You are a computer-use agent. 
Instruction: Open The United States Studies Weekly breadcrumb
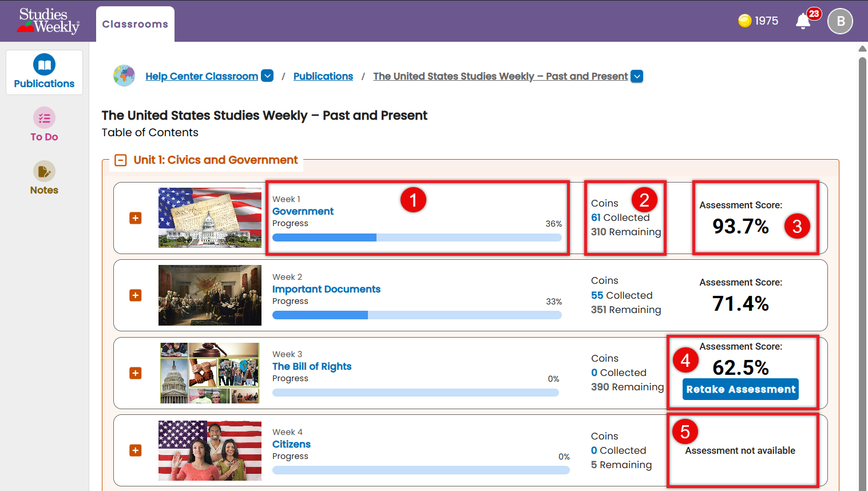tap(500, 76)
